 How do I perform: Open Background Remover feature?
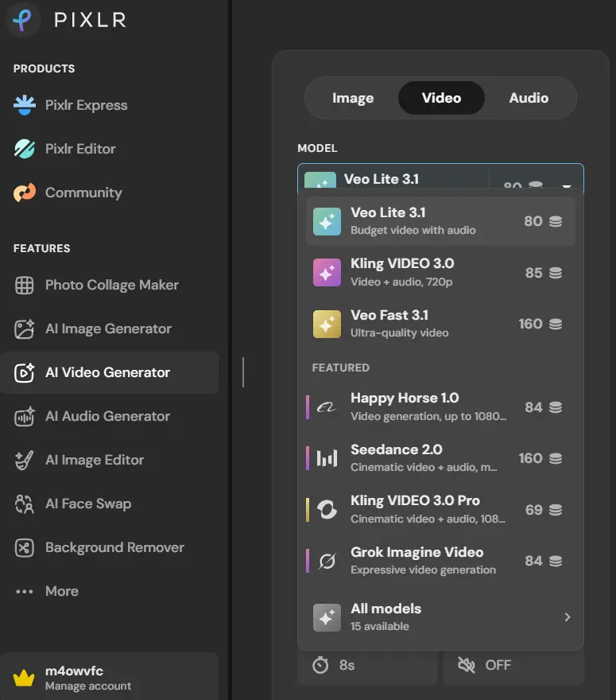[109, 547]
